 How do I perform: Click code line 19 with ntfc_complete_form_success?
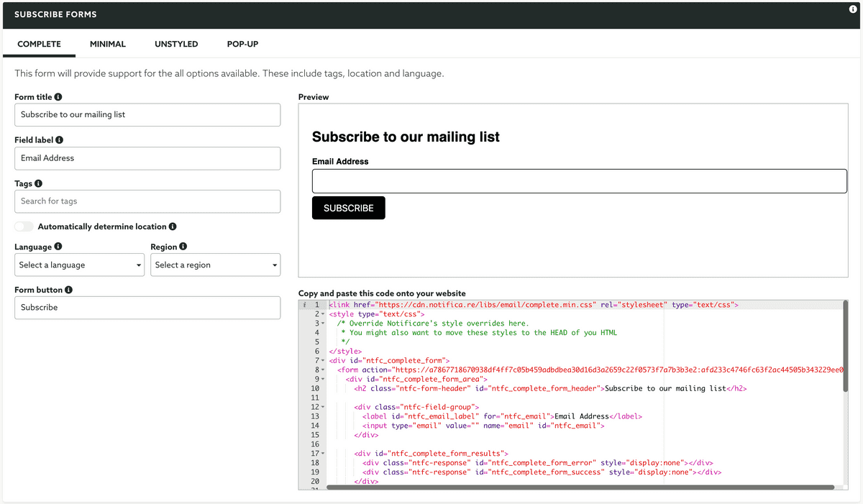coord(542,472)
